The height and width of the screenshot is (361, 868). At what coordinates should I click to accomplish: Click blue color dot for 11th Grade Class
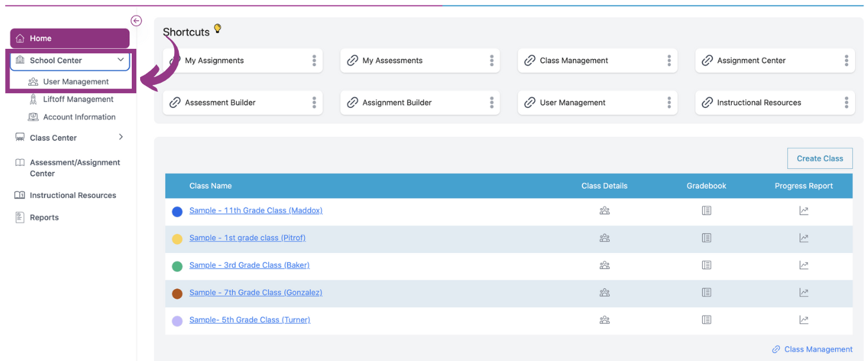(177, 211)
